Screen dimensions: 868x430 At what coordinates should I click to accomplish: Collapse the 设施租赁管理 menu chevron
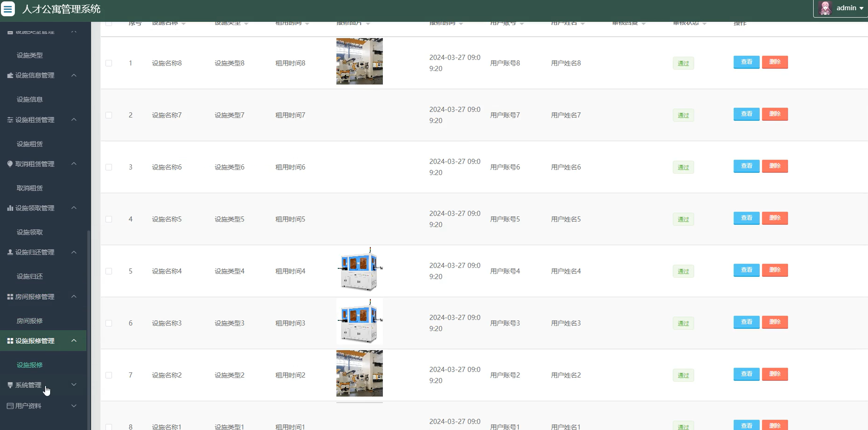coord(74,120)
